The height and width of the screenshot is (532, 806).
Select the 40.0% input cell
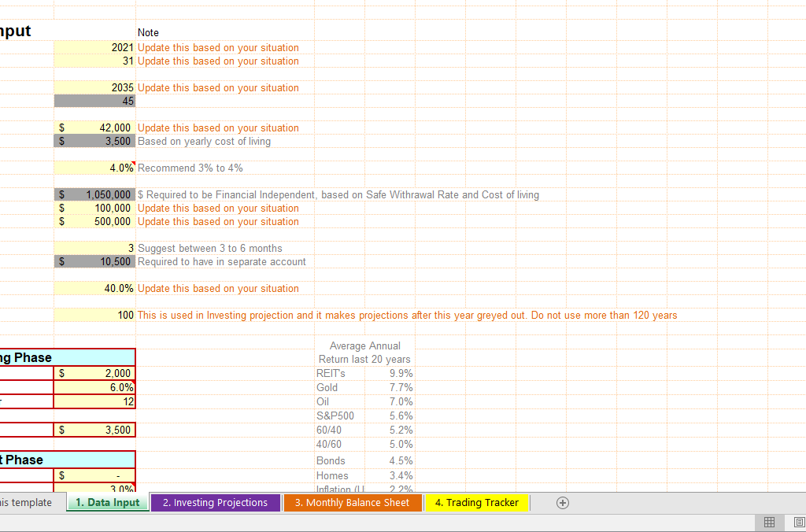point(95,288)
